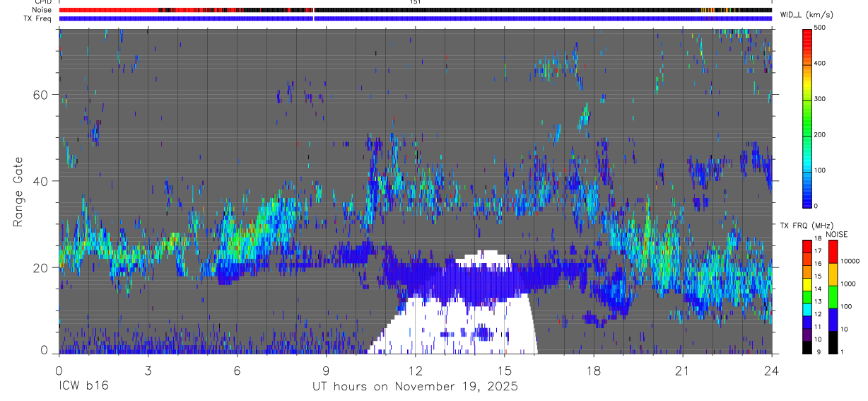868x401 pixels.
Task: Click the 200 tick on width color bar
Action: pyautogui.click(x=821, y=135)
